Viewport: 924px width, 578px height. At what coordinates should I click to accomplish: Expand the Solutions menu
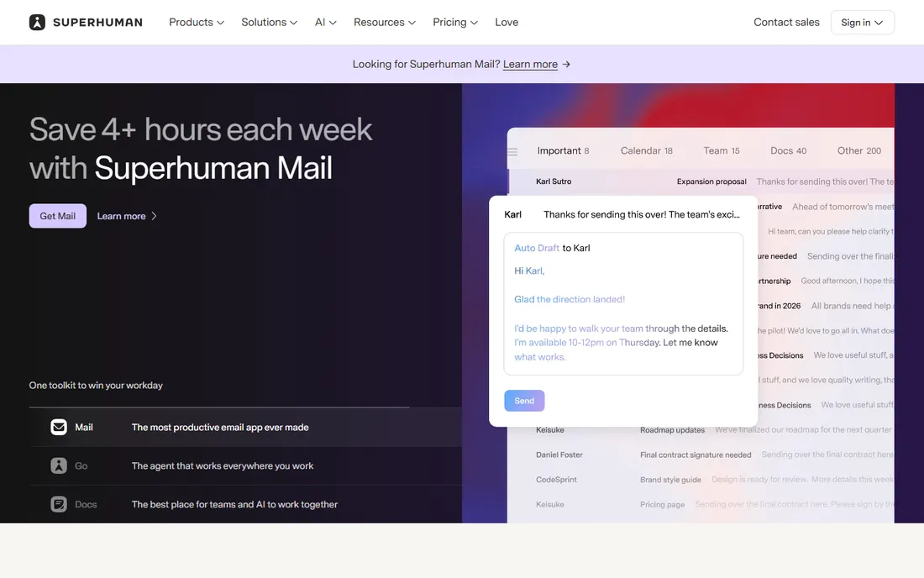[269, 23]
